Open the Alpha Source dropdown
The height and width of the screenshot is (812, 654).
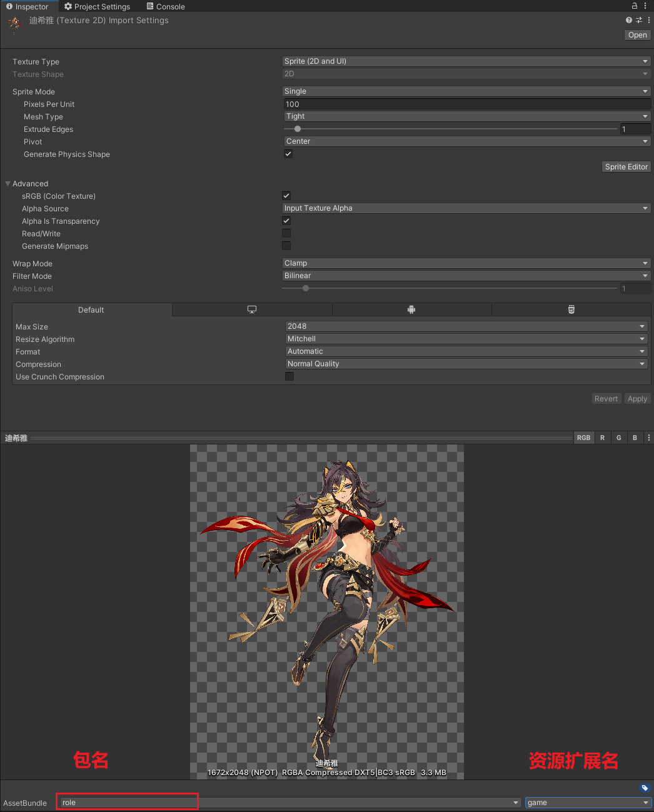(x=466, y=208)
